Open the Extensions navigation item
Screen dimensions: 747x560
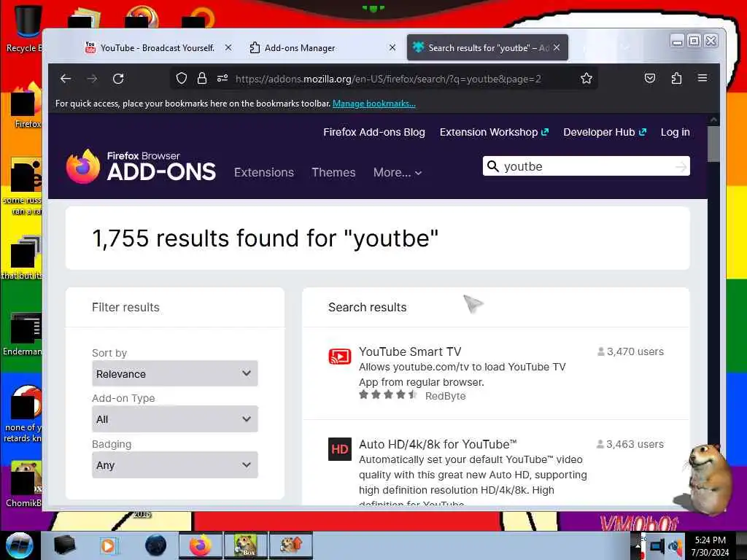(264, 172)
